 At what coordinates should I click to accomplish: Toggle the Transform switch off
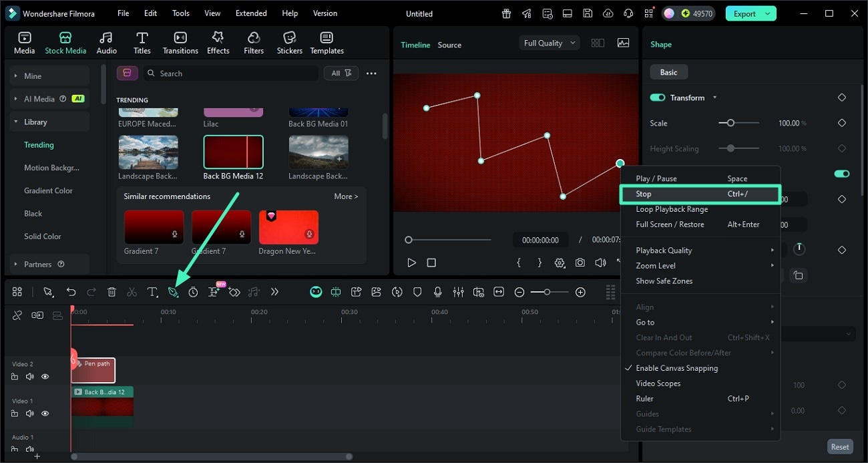(658, 98)
